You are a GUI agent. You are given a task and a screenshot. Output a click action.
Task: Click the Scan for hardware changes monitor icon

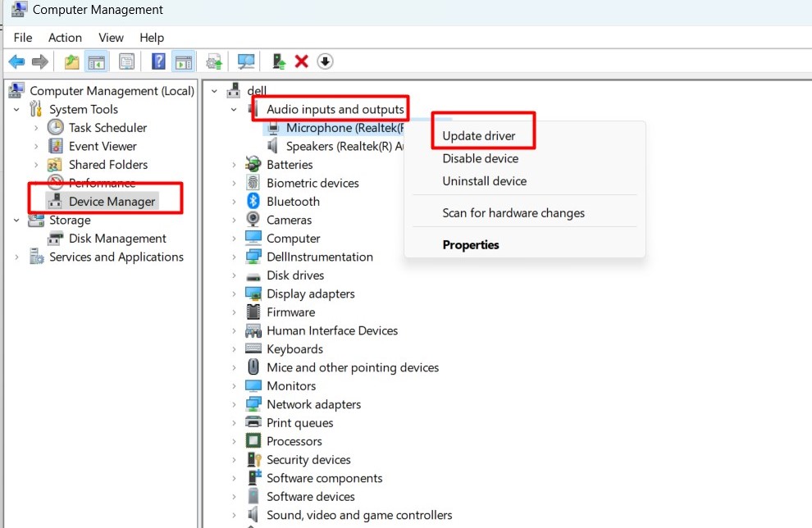[x=245, y=61]
